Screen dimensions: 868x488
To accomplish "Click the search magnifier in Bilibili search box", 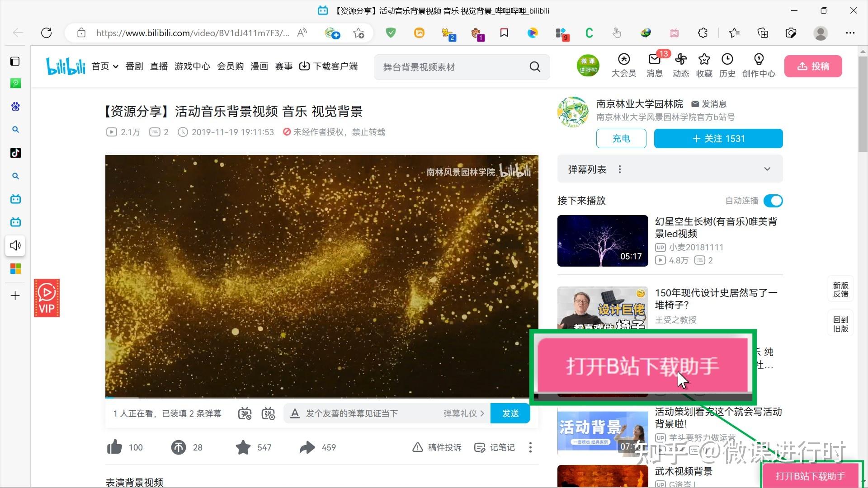I will 535,67.
